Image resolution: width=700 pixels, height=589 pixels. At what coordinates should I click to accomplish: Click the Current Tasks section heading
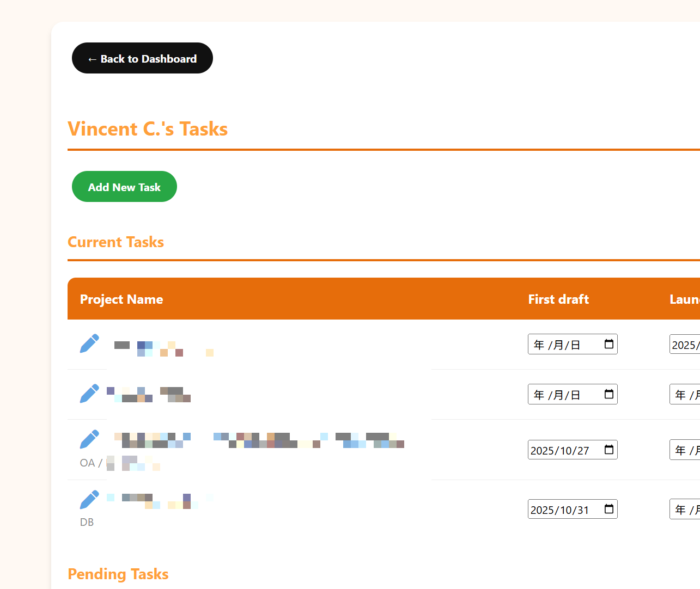pos(115,242)
